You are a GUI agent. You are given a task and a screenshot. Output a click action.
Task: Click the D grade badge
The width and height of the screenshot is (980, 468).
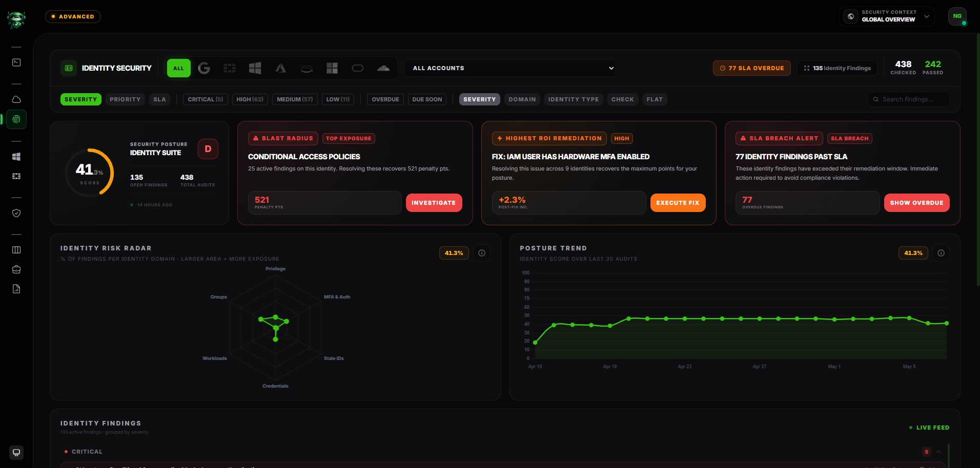[208, 149]
